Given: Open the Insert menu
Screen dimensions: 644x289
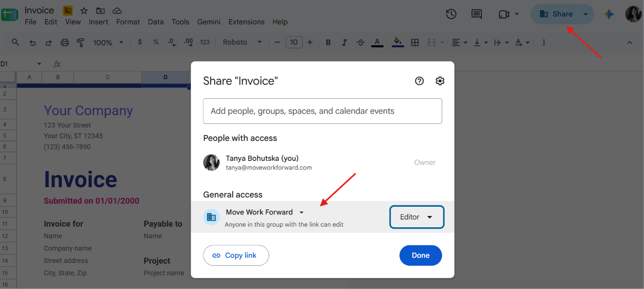Looking at the screenshot, I should (98, 22).
